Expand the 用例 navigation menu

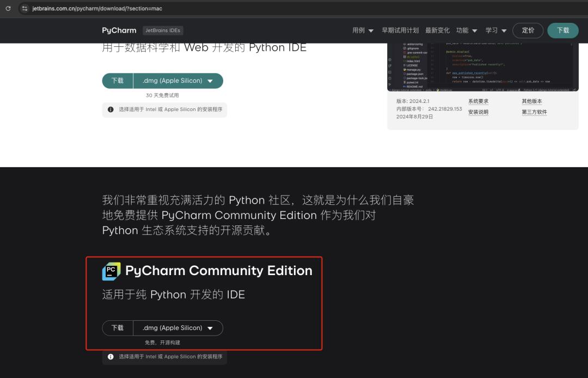pyautogui.click(x=363, y=31)
